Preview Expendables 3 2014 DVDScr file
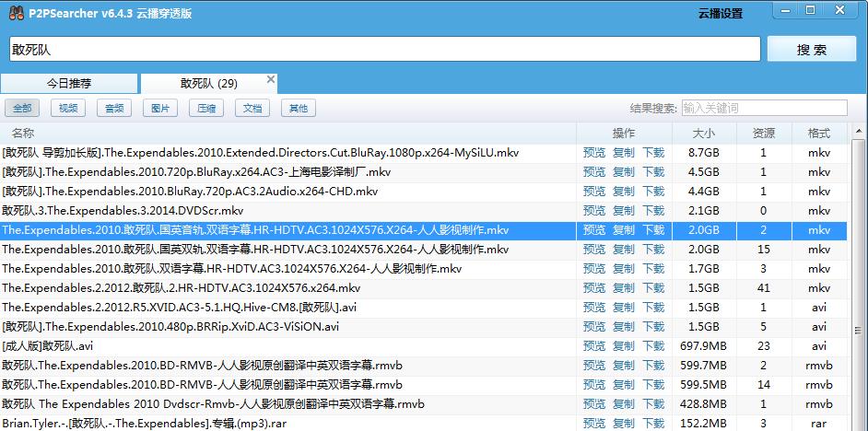Viewport: 868px width, 431px height. pyautogui.click(x=594, y=211)
